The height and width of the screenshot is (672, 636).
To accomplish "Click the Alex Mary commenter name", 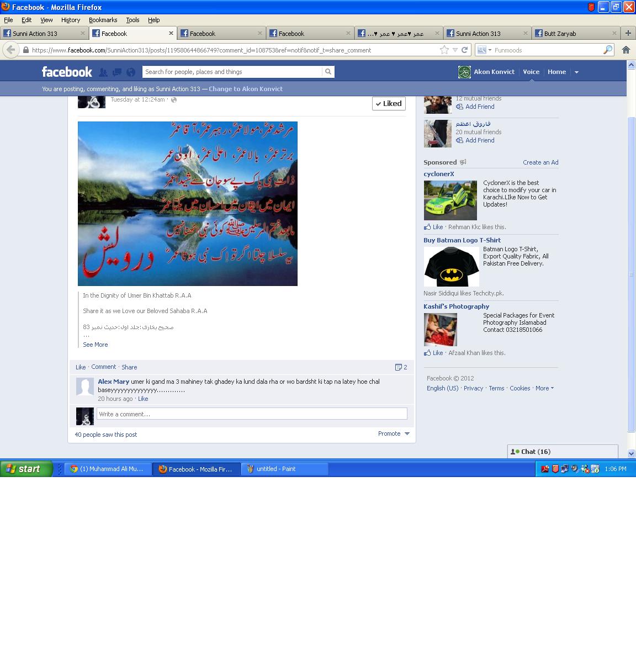I will pos(114,382).
